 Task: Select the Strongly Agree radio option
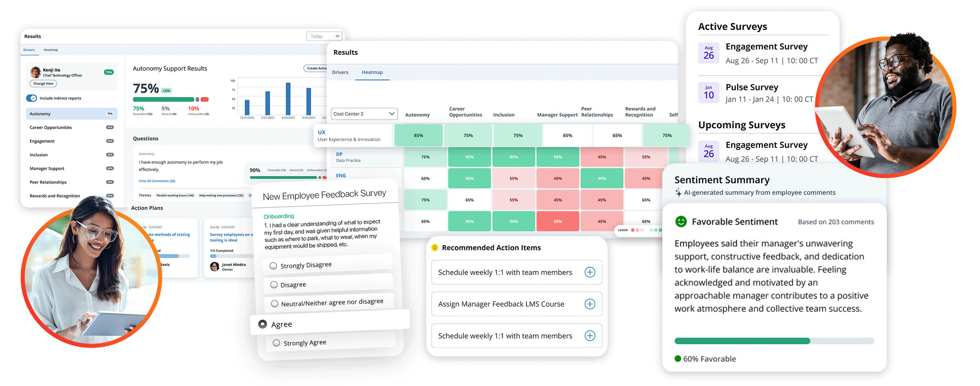pyautogui.click(x=276, y=343)
